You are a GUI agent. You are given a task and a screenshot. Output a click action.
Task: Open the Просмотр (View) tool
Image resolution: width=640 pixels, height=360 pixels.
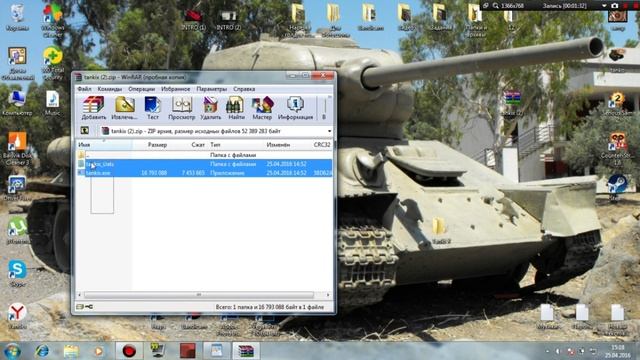pyautogui.click(x=182, y=108)
